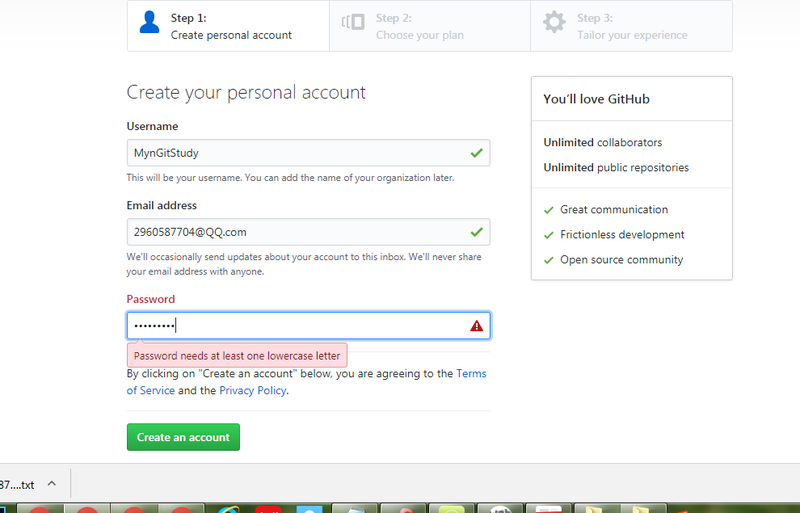Click the Create your personal account heading
Viewport: 800px width, 513px height.
[x=246, y=92]
